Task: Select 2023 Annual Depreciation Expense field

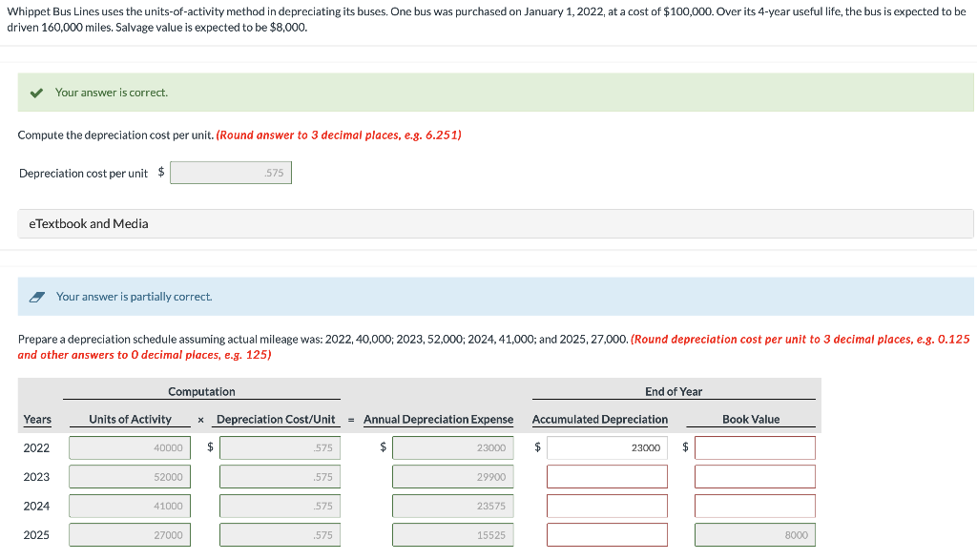Action: pyautogui.click(x=453, y=477)
